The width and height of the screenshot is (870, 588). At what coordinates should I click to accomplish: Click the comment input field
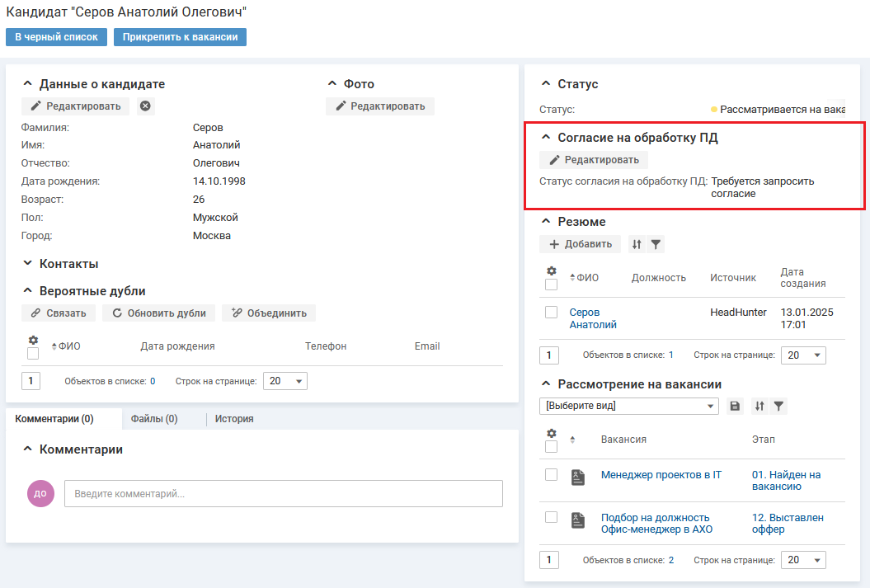pyautogui.click(x=283, y=494)
